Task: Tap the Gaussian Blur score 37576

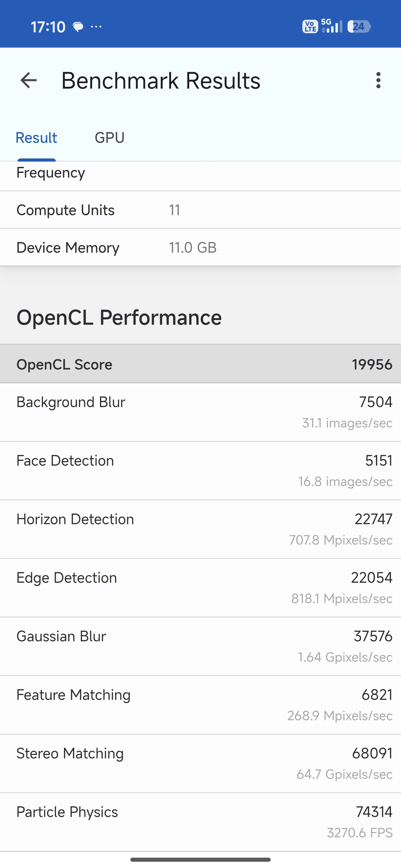Action: (x=373, y=636)
